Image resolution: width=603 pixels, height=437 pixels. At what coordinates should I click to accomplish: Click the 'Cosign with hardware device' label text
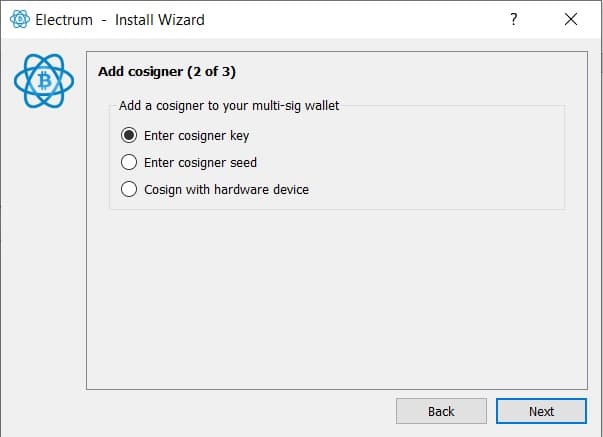tap(227, 190)
